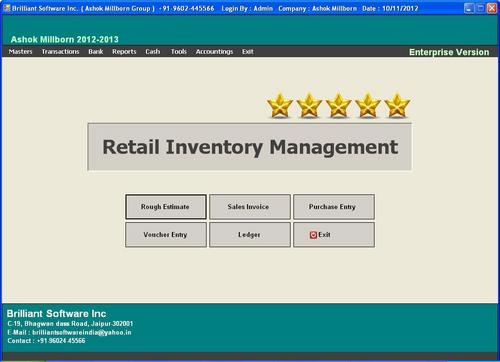Launch Purchase Entry
The height and width of the screenshot is (362, 500).
[x=334, y=207]
